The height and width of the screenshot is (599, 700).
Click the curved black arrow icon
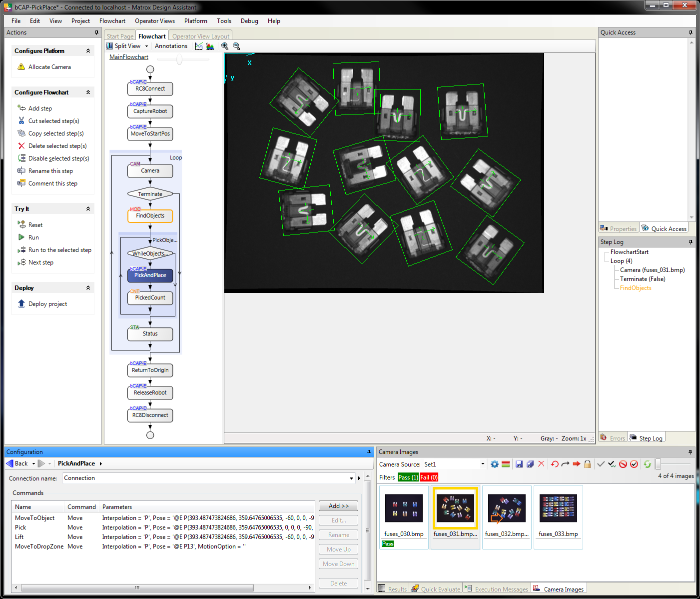point(566,464)
